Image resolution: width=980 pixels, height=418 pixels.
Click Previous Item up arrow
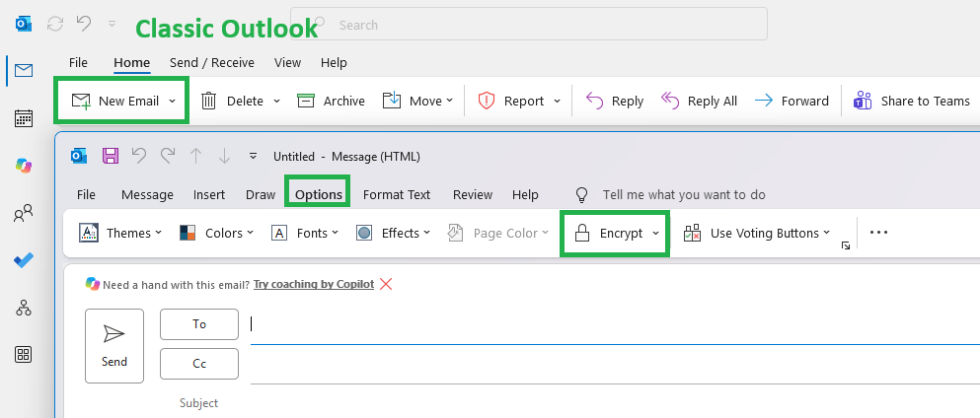tap(195, 156)
